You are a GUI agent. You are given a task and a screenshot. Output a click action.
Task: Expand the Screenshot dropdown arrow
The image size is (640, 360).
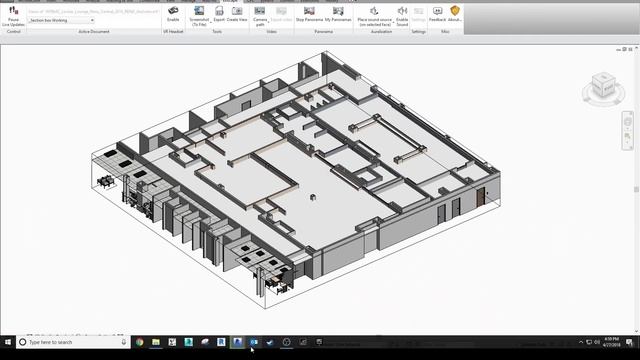click(211, 21)
